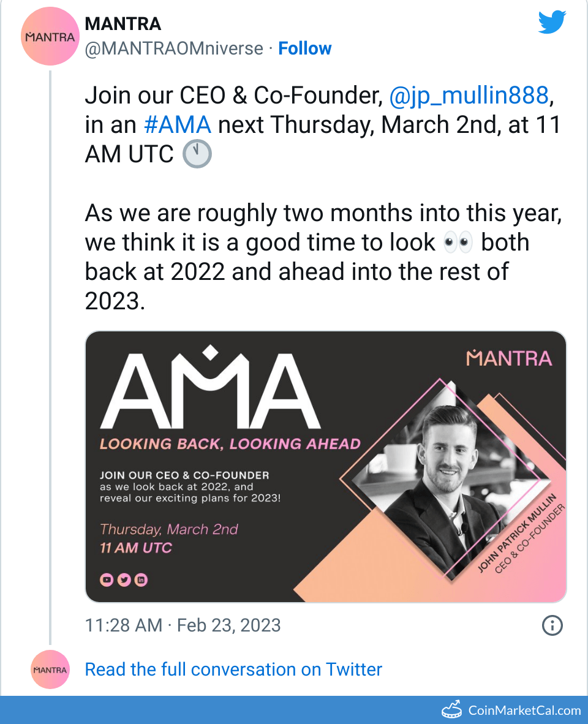Click the LinkedIn icon in AMA banner

point(141,579)
